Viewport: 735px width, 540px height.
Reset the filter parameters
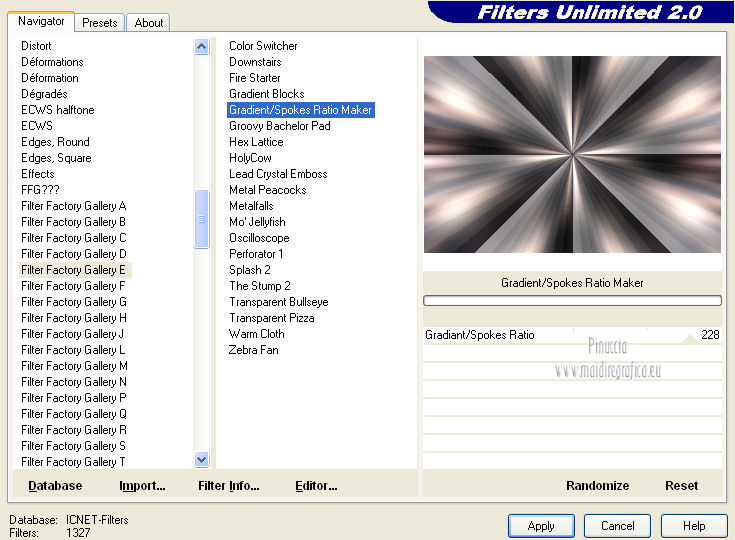click(681, 486)
